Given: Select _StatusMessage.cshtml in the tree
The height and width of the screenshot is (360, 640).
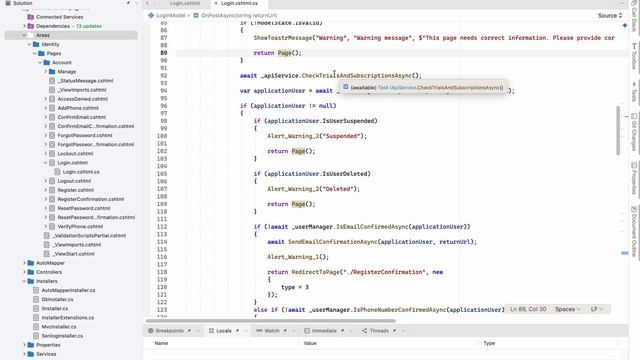Looking at the screenshot, I should pos(85,81).
